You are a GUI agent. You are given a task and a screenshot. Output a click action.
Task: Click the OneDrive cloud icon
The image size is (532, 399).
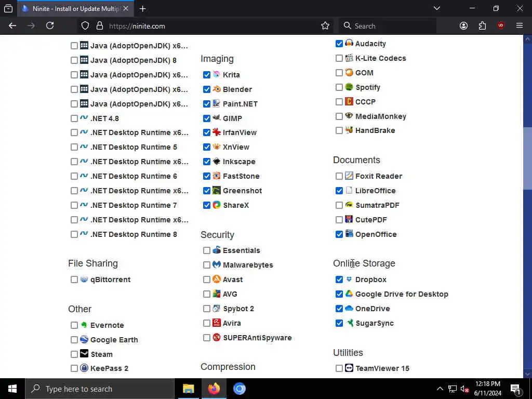[349, 308]
